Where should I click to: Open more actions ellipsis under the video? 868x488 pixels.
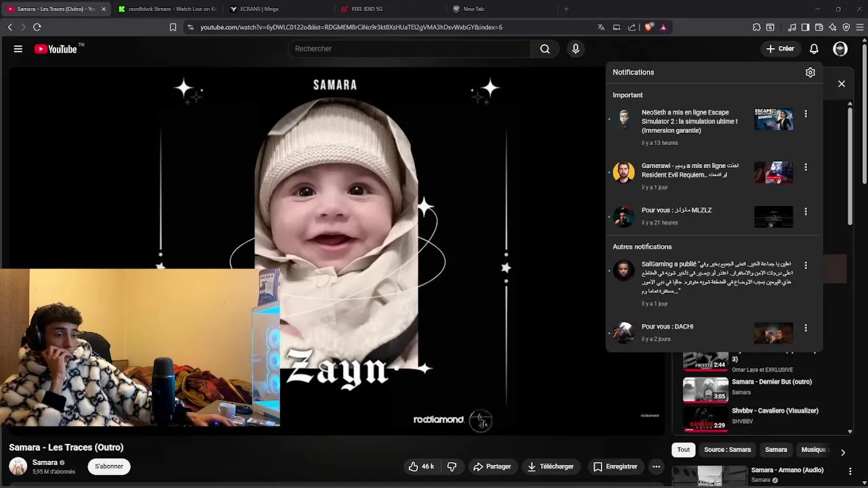click(x=656, y=466)
